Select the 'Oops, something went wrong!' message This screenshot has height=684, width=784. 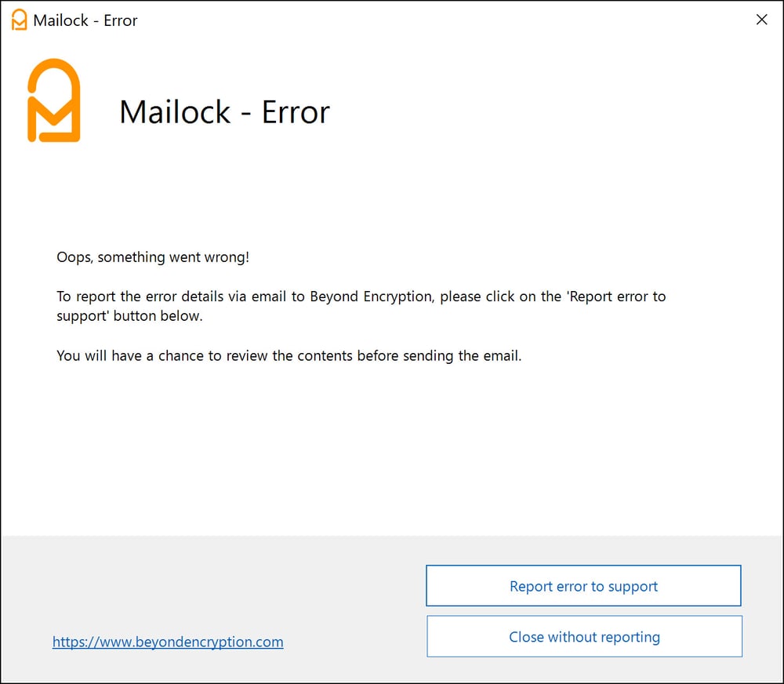[x=152, y=256]
